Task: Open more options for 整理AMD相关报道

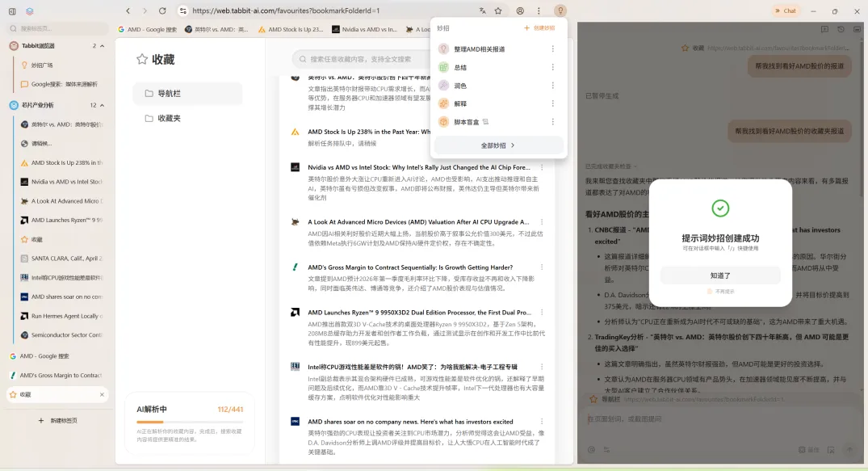Action: tap(552, 48)
